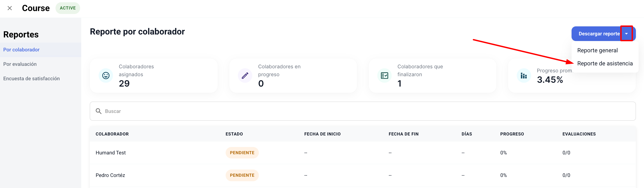Image resolution: width=644 pixels, height=188 pixels.
Task: Choose Reporte de asistencia option
Action: pos(605,63)
